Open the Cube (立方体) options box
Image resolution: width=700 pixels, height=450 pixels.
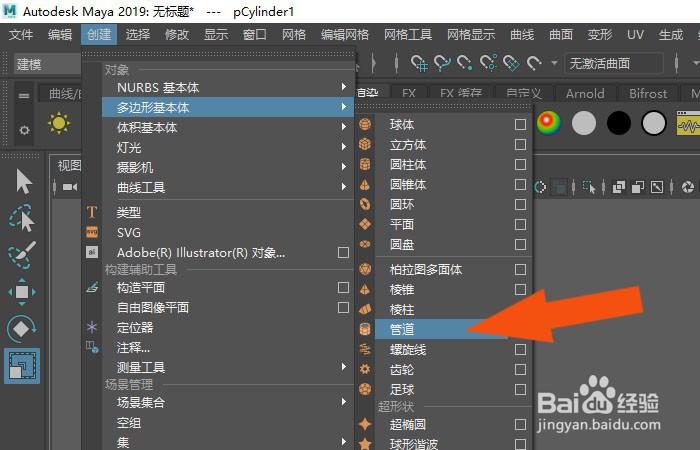tap(520, 144)
